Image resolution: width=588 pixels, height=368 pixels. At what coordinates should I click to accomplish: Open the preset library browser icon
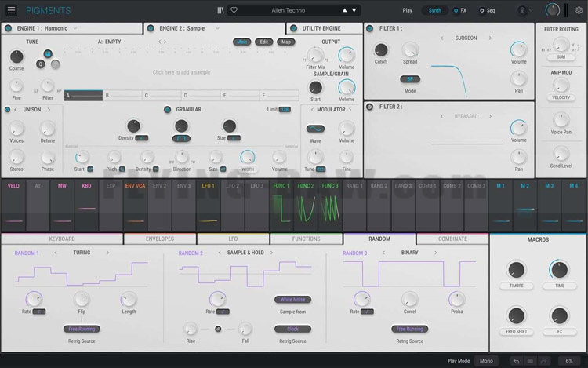click(221, 10)
